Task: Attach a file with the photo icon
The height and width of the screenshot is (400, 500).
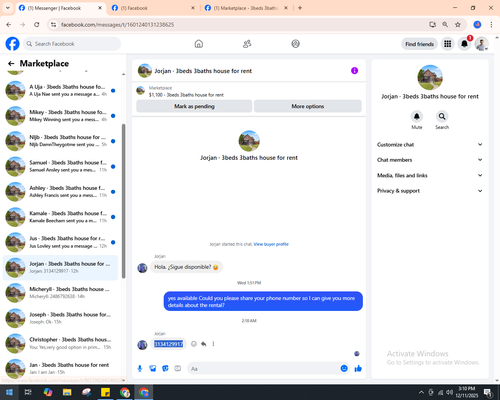Action: point(153,368)
